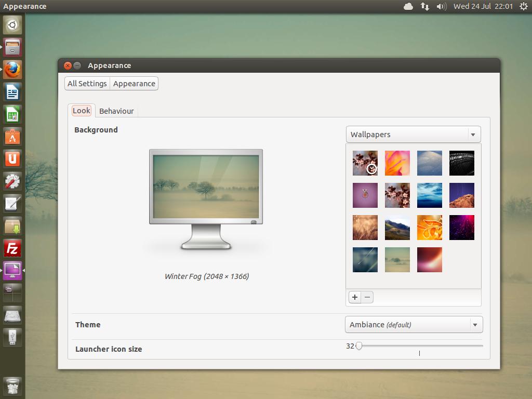Select the Look tab
This screenshot has height=399, width=532.
click(81, 111)
